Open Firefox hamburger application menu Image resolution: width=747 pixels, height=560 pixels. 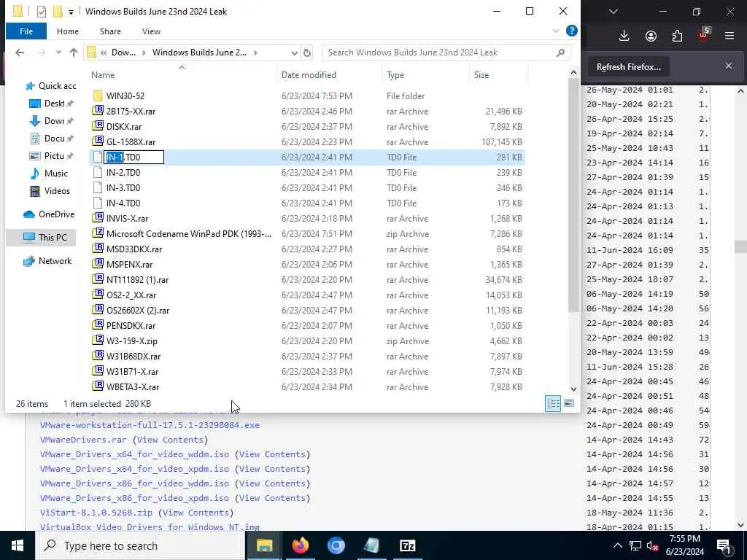(729, 36)
